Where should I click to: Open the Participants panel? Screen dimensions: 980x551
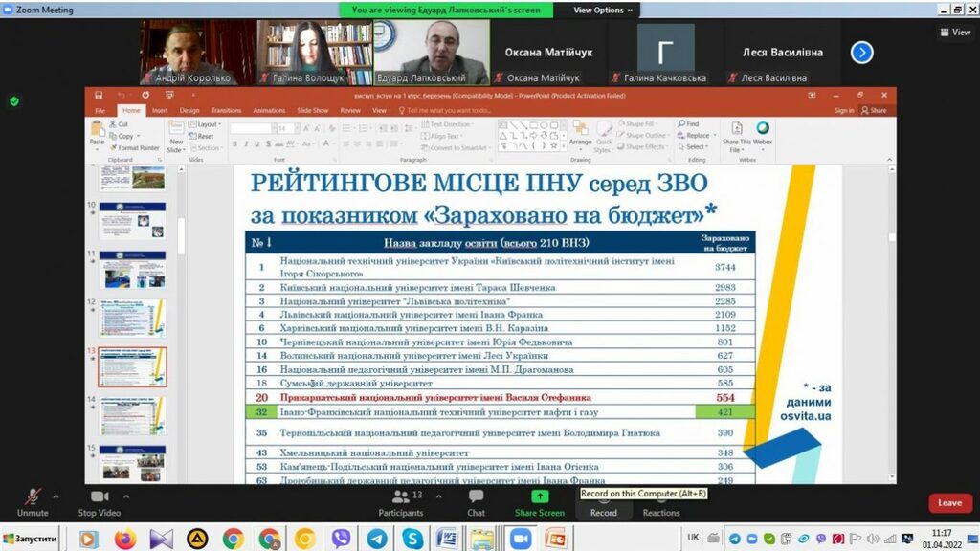pos(401,501)
